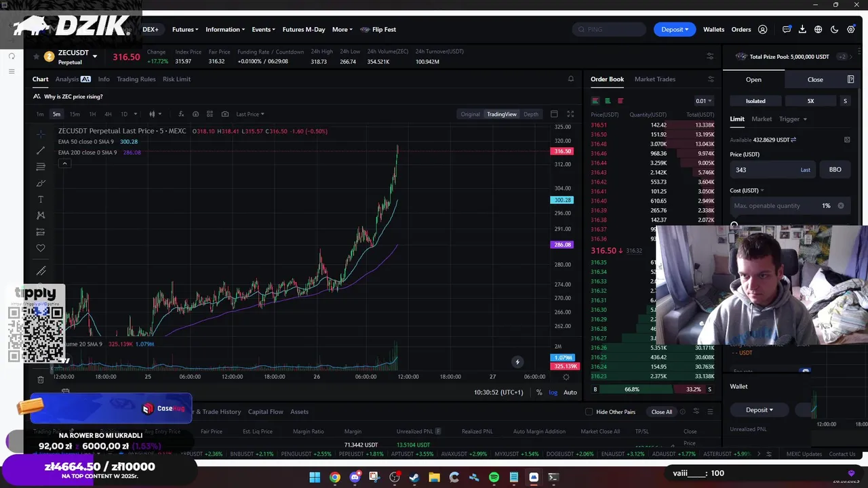The height and width of the screenshot is (488, 868).
Task: Toggle percent scale on chart
Action: (x=539, y=392)
